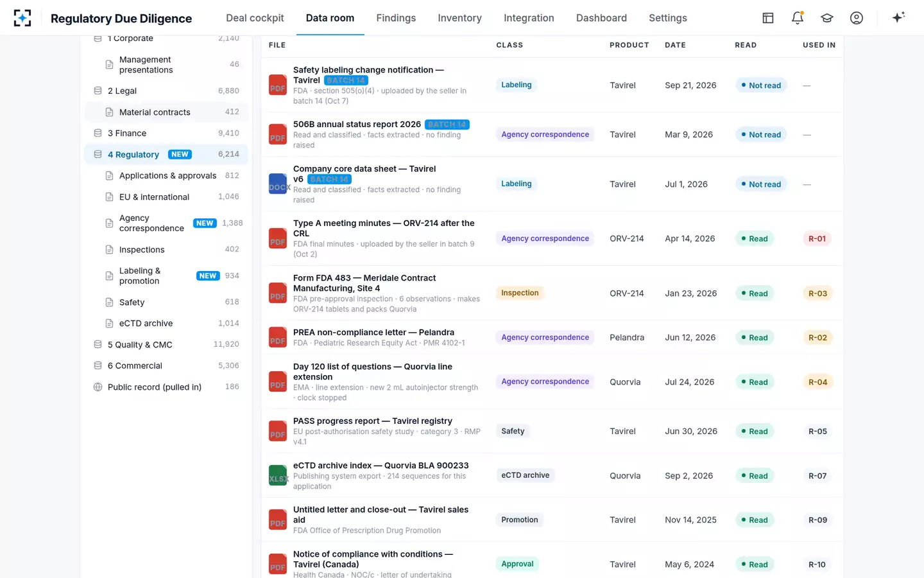Open the eCTD archive subfolder
The height and width of the screenshot is (578, 924).
tap(166, 324)
